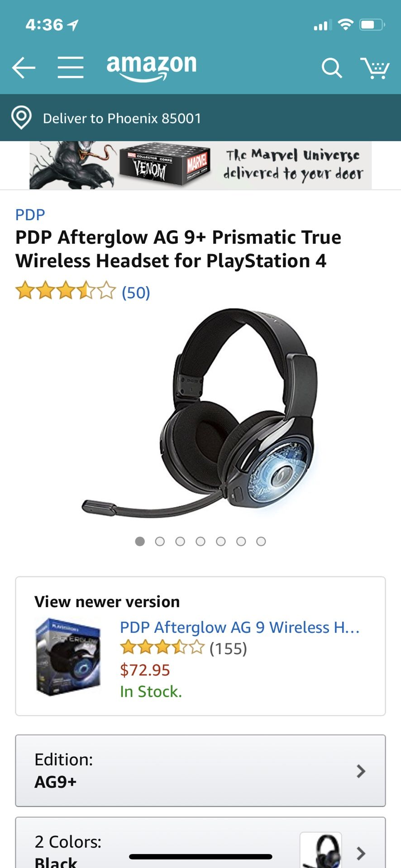Open Deliver to Phoenix 85001 selector
The height and width of the screenshot is (868, 401).
point(200,118)
